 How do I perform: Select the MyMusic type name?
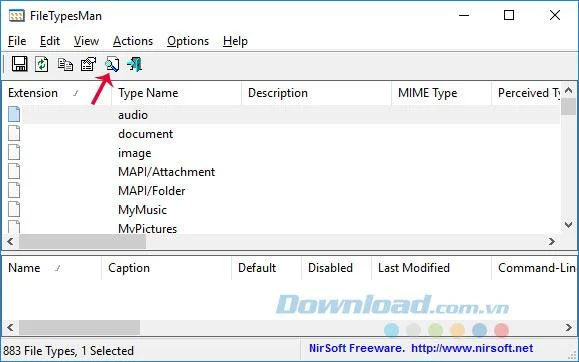(x=143, y=210)
